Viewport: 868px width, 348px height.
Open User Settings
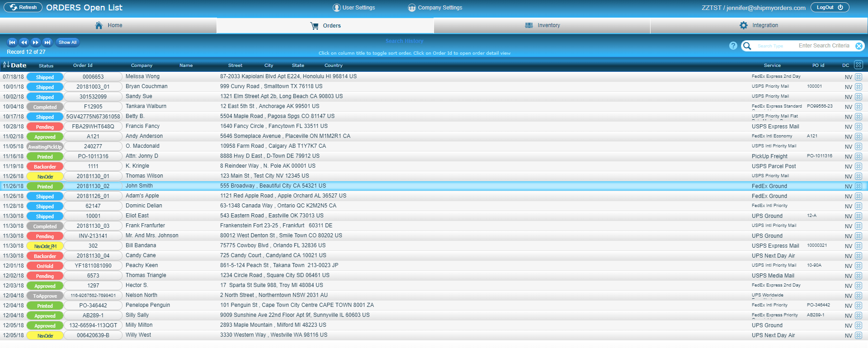354,8
